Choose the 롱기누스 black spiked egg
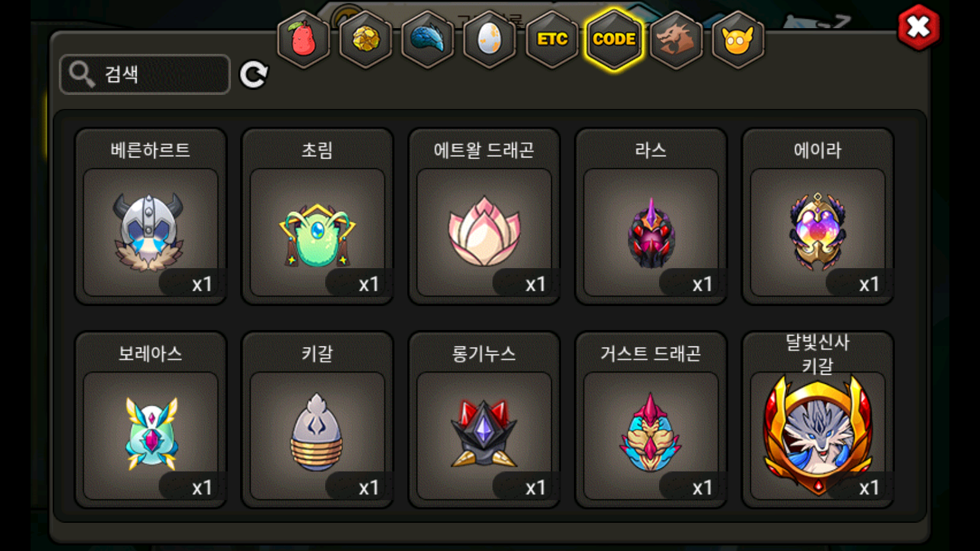Viewport: 980px width, 551px height. 484,419
